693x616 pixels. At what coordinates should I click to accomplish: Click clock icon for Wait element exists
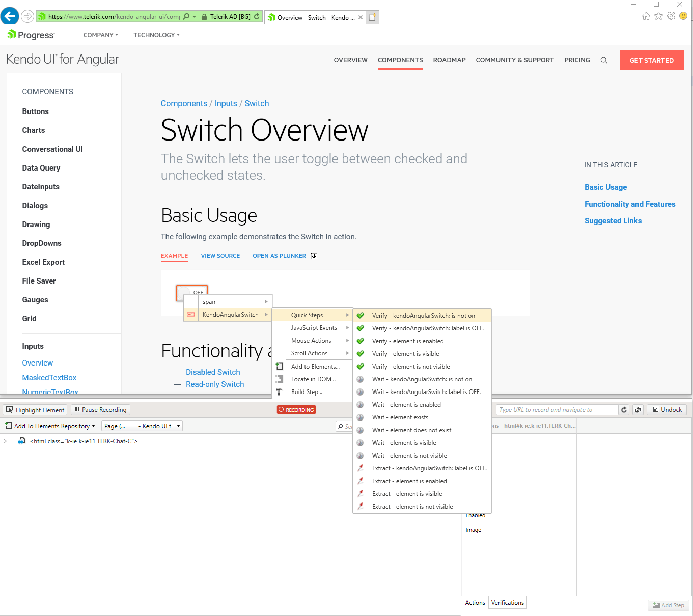coord(361,417)
